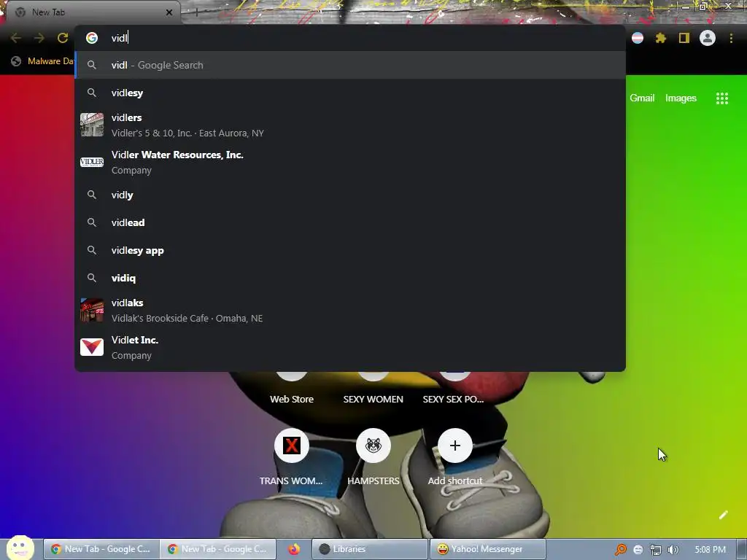Select the Vidler Water Resources, Inc. suggestion
This screenshot has height=560, width=747.
(350, 162)
